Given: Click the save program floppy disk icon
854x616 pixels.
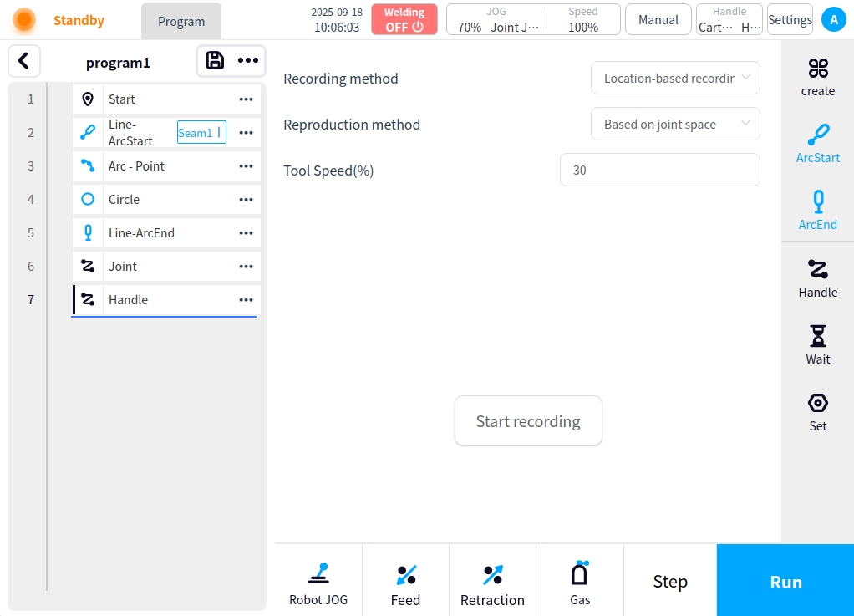Looking at the screenshot, I should tap(215, 60).
